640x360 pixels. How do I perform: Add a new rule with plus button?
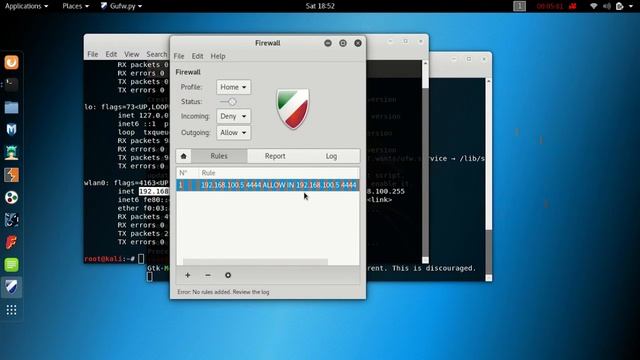coord(187,275)
